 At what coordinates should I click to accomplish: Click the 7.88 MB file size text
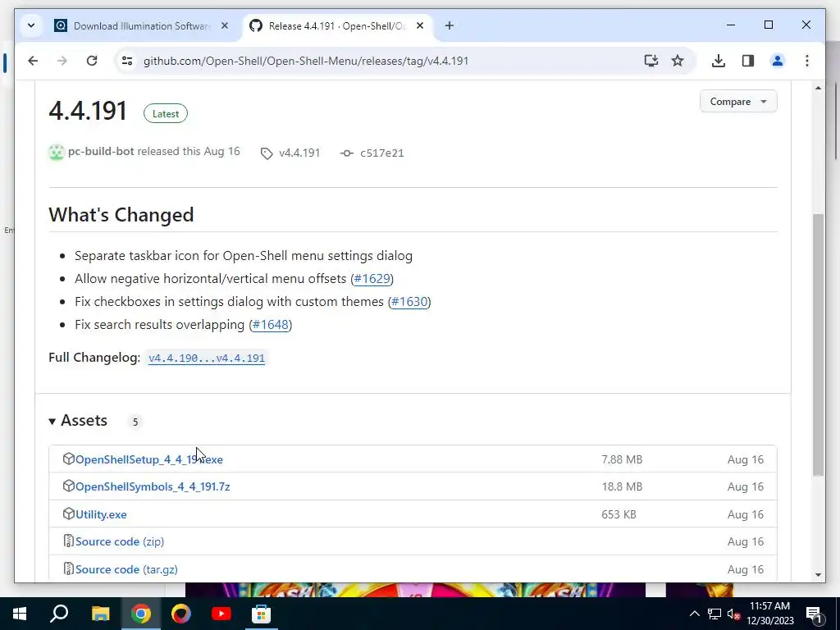click(x=622, y=459)
